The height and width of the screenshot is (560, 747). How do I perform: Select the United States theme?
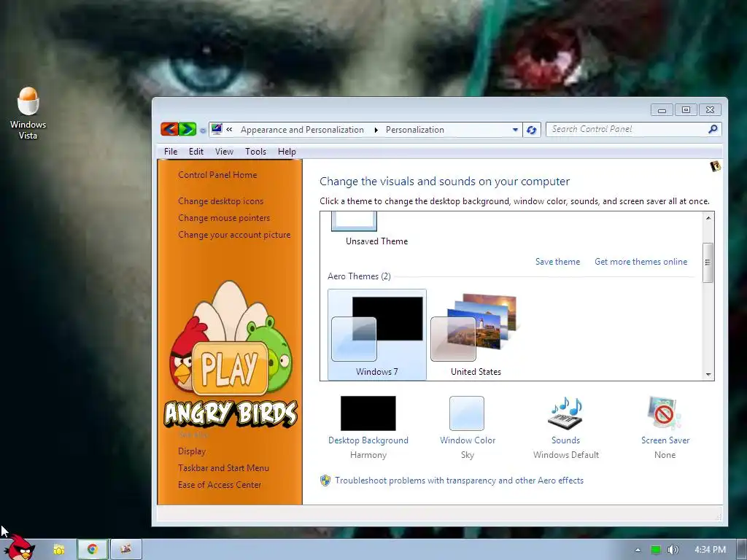coord(476,334)
